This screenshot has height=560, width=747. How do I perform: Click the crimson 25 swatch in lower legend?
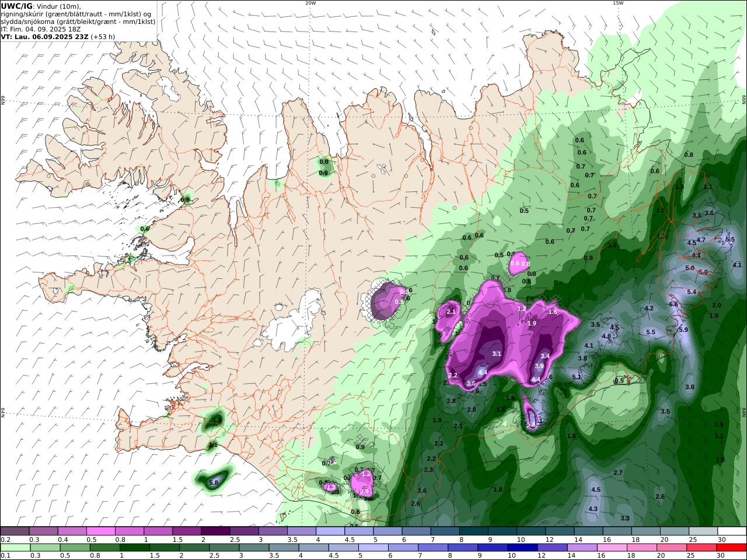(703, 548)
